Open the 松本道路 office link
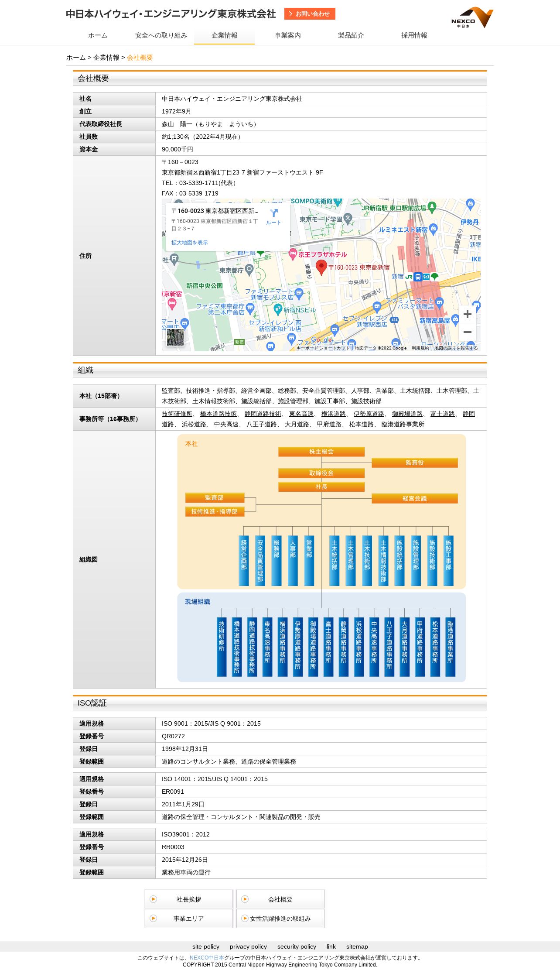Screen dimensions: 560x970 pos(362,424)
